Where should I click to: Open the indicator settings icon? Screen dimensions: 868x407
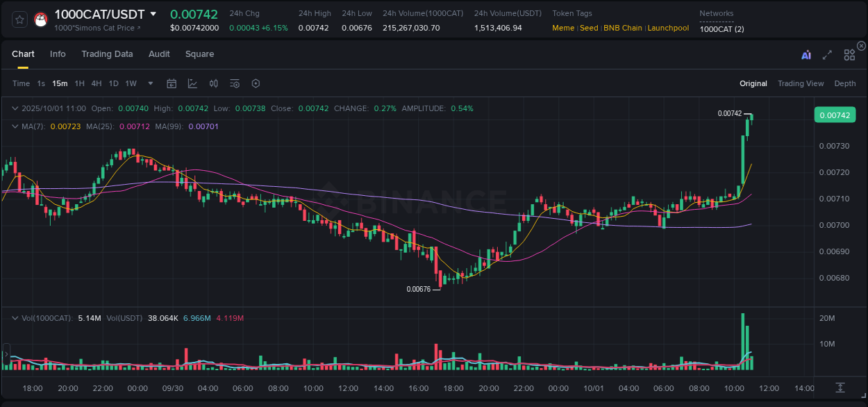pos(235,83)
